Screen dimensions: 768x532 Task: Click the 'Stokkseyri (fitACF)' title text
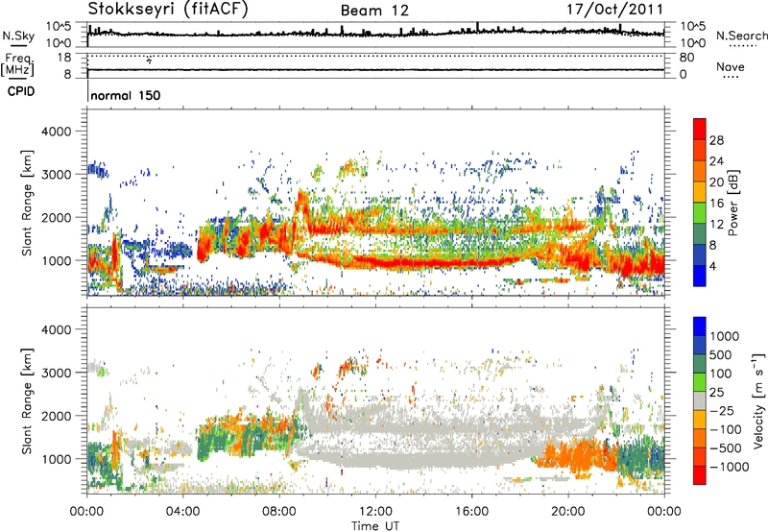pos(168,9)
